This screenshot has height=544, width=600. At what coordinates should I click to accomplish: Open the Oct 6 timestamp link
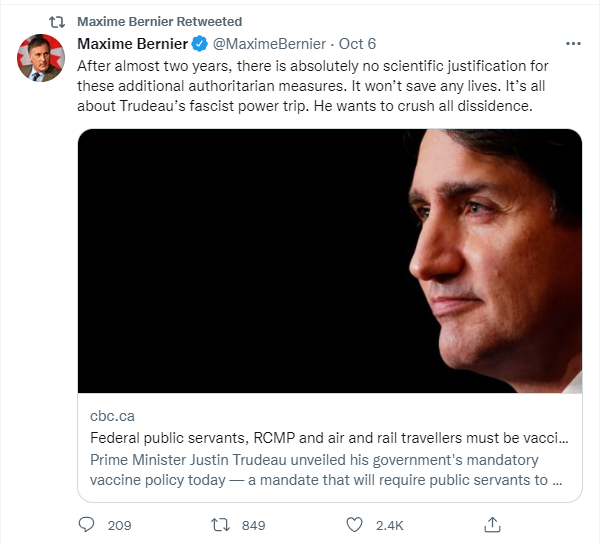[x=357, y=44]
